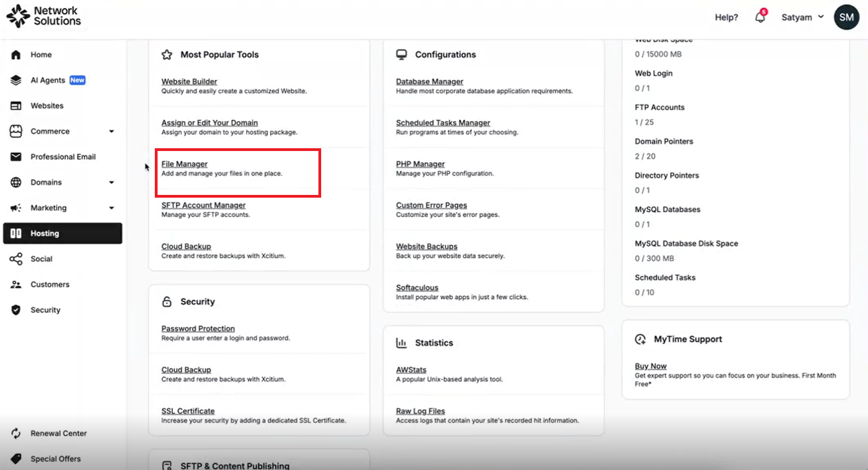Click the FTP Accounts usage label
This screenshot has height=470, width=868.
pos(659,107)
